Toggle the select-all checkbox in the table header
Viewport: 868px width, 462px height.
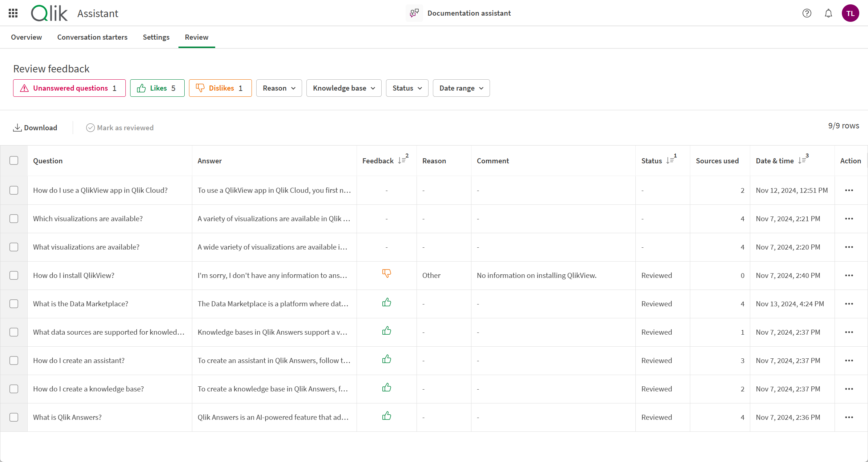pos(14,160)
